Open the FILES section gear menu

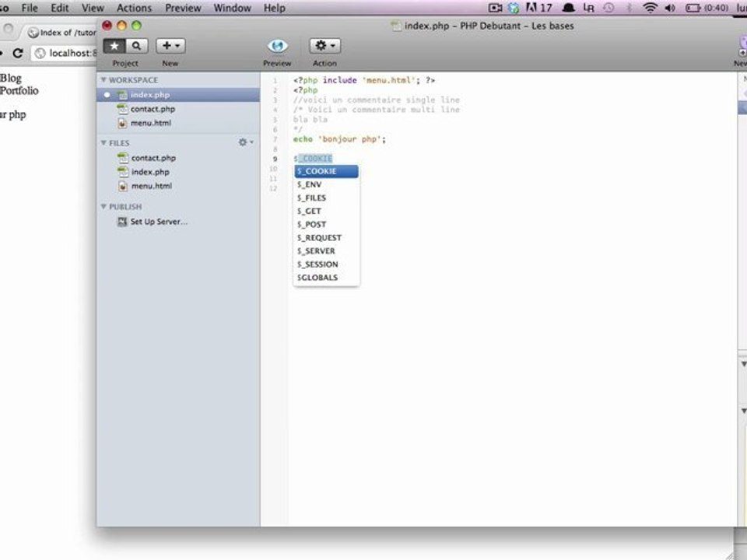[245, 142]
